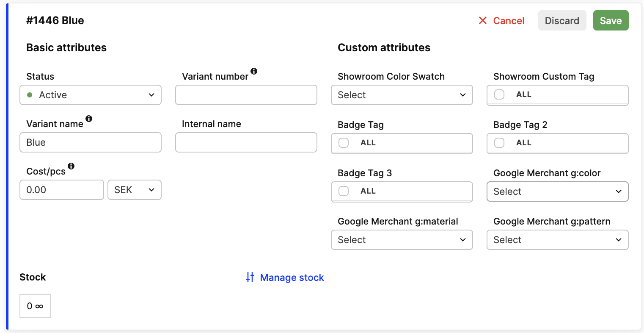Click the info icon beside Cost/pcs
The height and width of the screenshot is (333, 644).
tap(71, 166)
